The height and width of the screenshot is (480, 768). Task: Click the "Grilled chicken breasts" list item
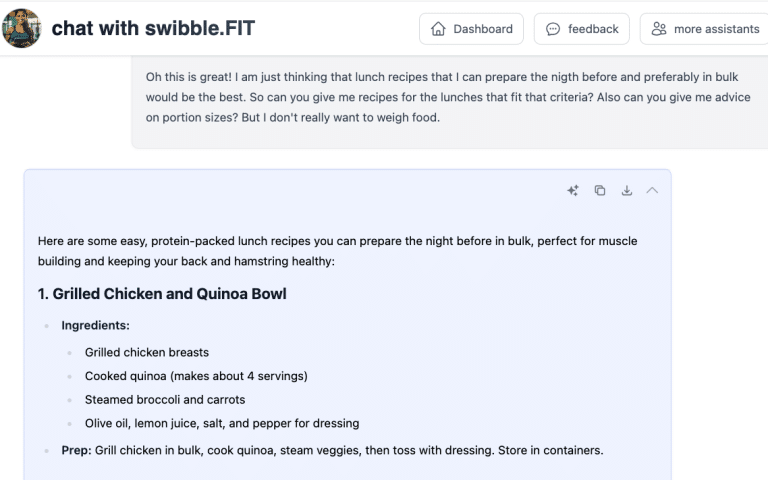coord(147,352)
